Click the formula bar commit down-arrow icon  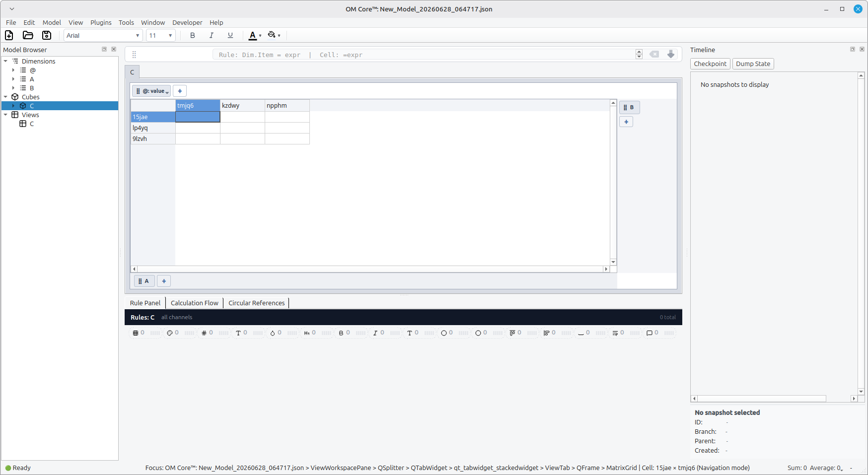point(671,55)
